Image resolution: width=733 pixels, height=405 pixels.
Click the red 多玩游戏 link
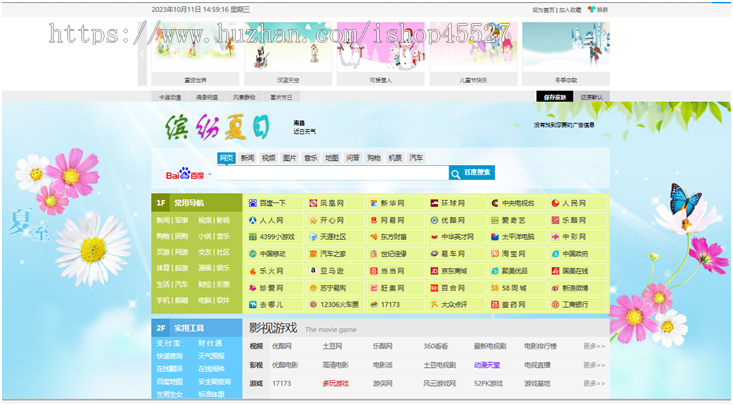click(x=335, y=383)
